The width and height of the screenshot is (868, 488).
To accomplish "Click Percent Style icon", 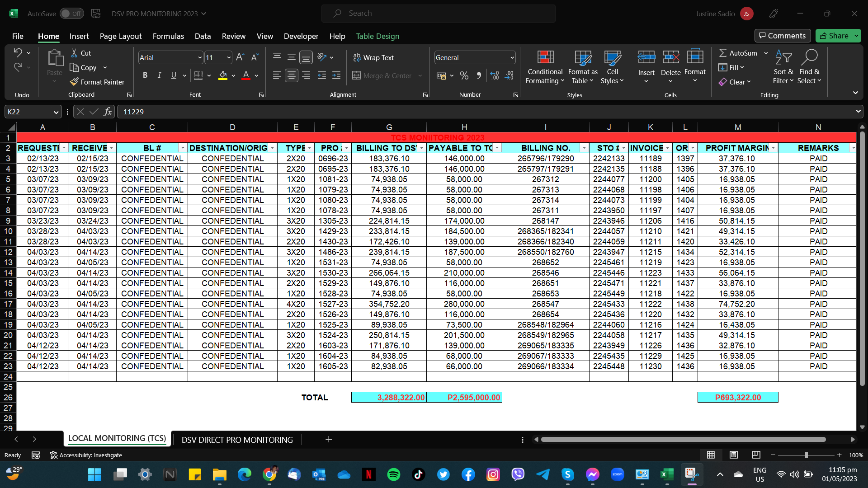I will pos(464,75).
